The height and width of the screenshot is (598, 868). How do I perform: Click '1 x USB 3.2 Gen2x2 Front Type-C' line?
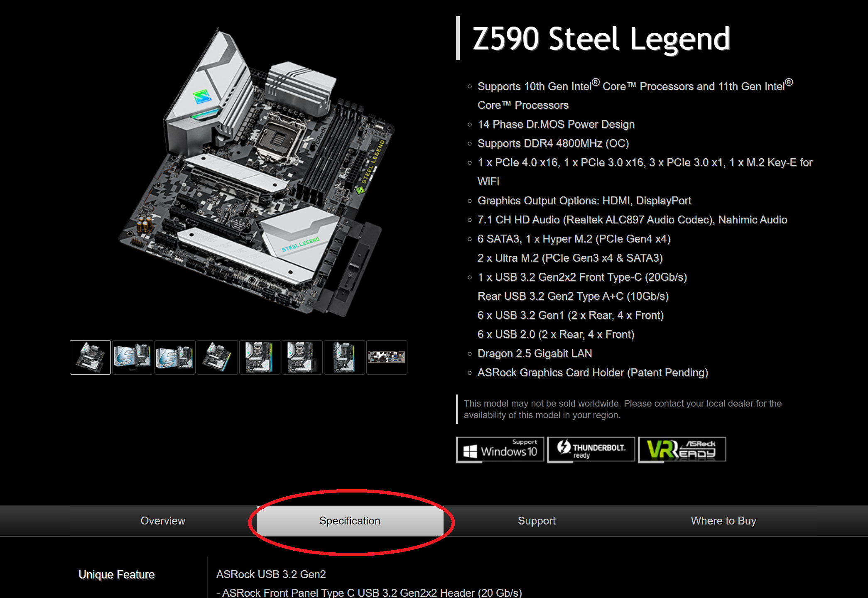pyautogui.click(x=582, y=277)
